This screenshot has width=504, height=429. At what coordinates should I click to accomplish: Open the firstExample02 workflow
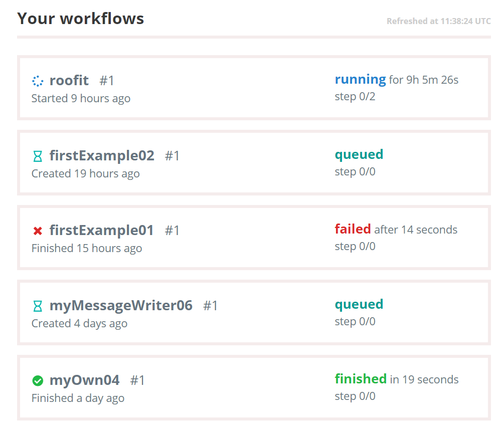click(x=102, y=155)
